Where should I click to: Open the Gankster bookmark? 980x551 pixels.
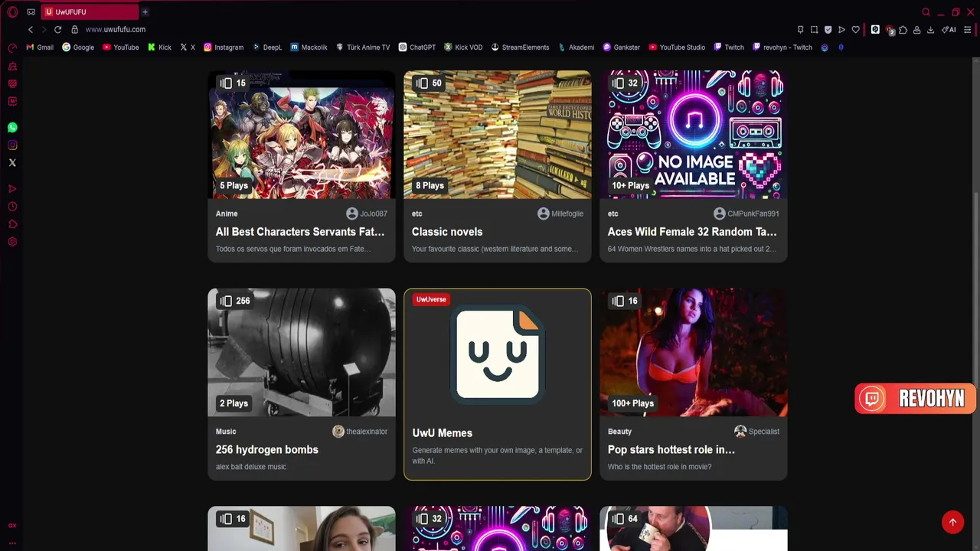click(x=622, y=47)
